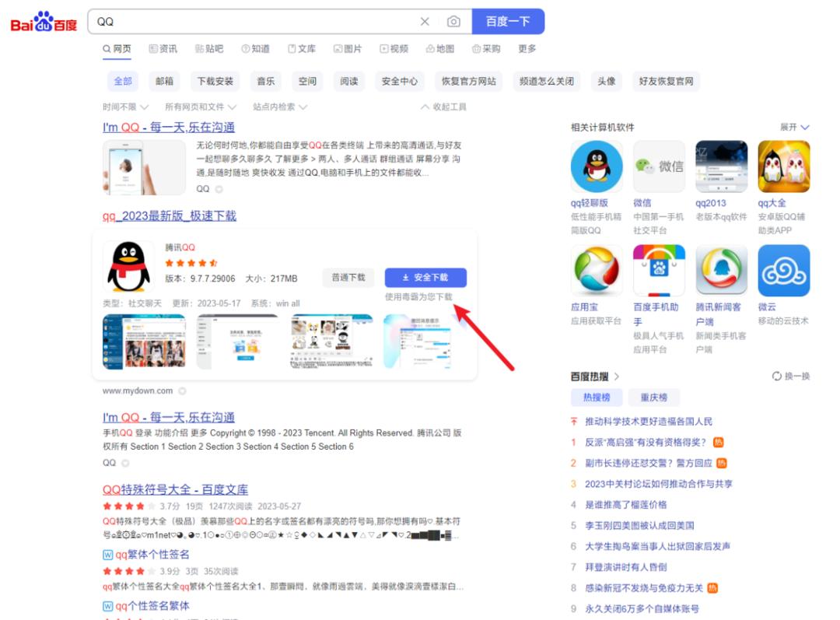Click the 安全下载 button
The height and width of the screenshot is (620, 840).
pyautogui.click(x=425, y=278)
